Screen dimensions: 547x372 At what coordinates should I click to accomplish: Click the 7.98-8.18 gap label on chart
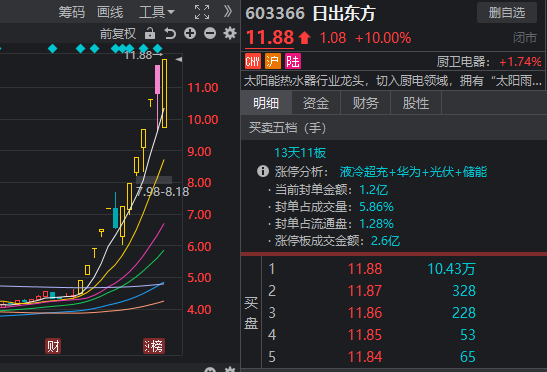coord(162,192)
